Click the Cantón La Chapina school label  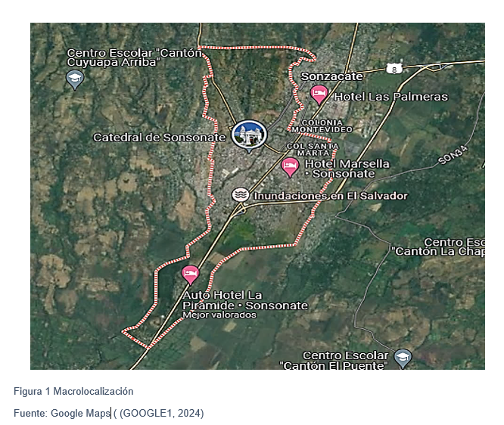coord(438,247)
